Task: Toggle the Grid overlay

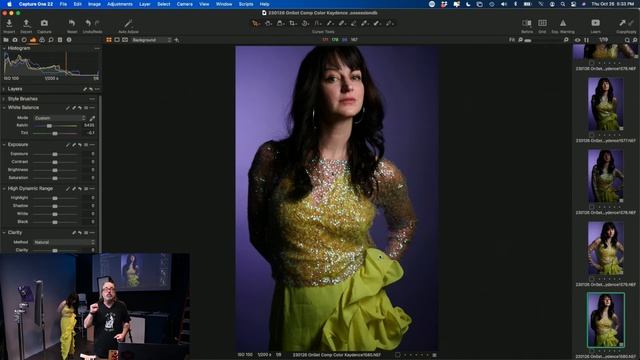Action: pyautogui.click(x=542, y=23)
